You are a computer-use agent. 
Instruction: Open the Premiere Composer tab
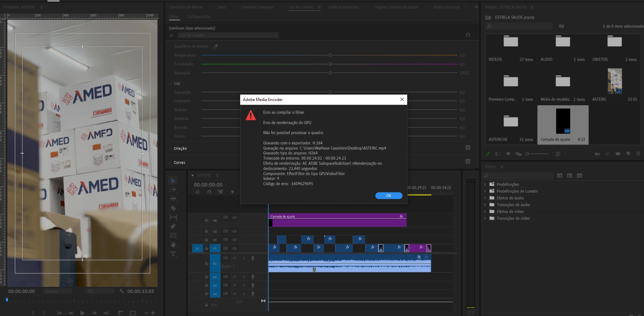tap(257, 7)
